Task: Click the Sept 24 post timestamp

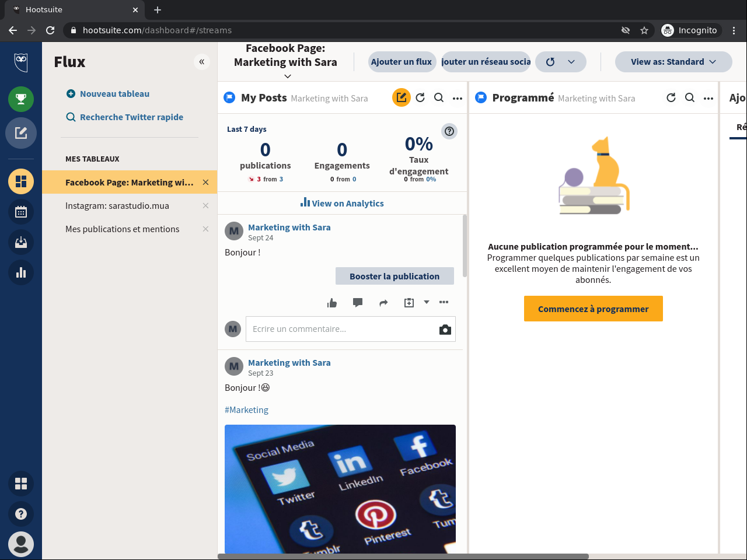Action: [260, 238]
